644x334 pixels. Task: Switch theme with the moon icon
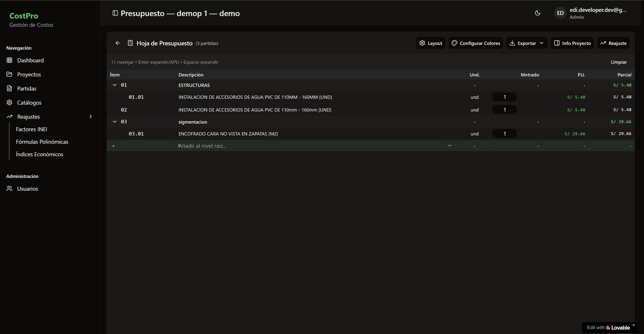[x=537, y=13]
